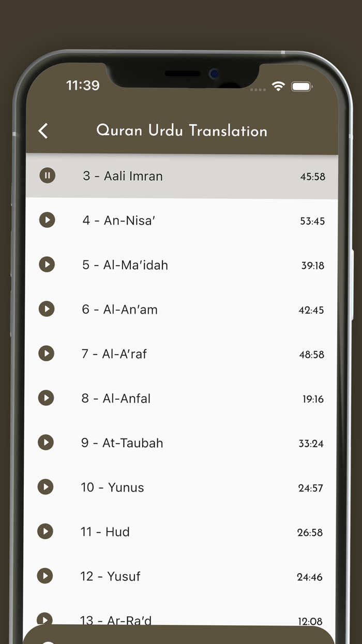Select the Yunus list item
This screenshot has height=644, width=362.
point(112,487)
